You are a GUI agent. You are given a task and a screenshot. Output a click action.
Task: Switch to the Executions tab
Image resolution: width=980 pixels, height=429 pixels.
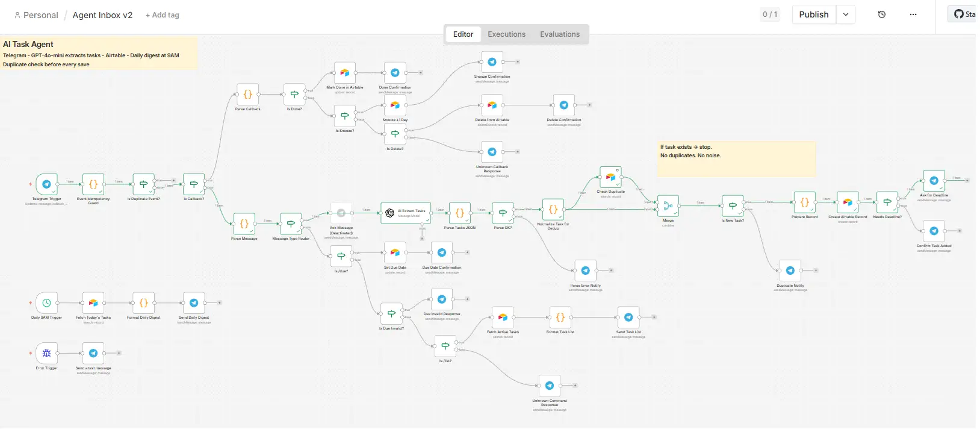(x=506, y=34)
